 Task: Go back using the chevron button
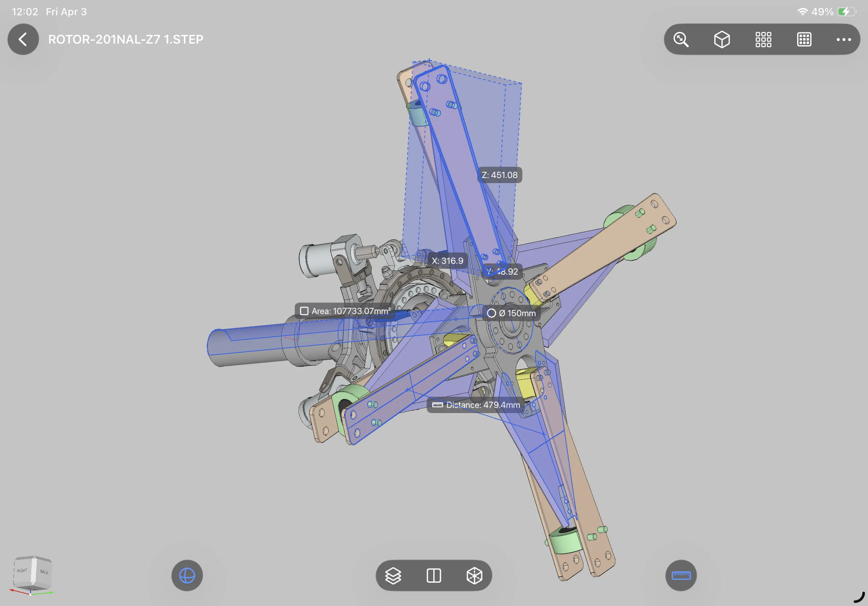[x=23, y=39]
